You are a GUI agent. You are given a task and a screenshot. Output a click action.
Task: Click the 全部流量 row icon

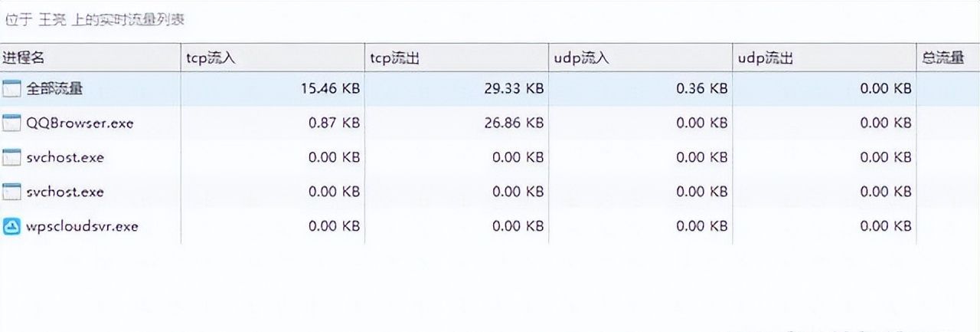[x=11, y=88]
